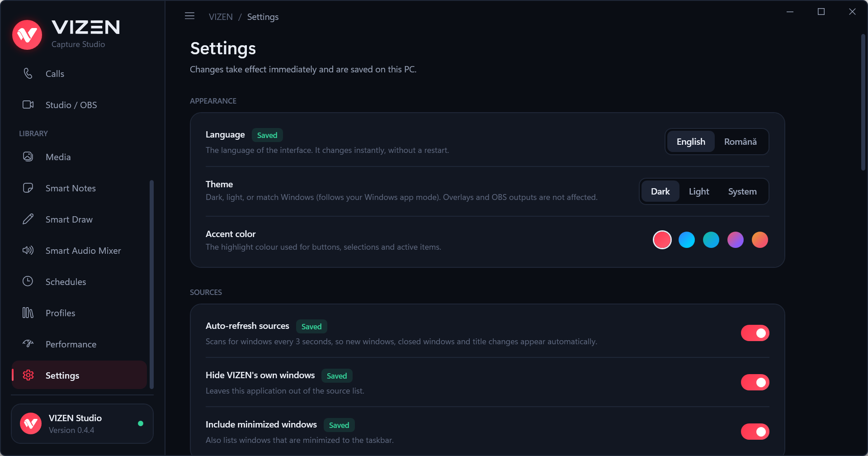Viewport: 868px width, 456px height.
Task: Click the Media image icon
Action: 28,157
